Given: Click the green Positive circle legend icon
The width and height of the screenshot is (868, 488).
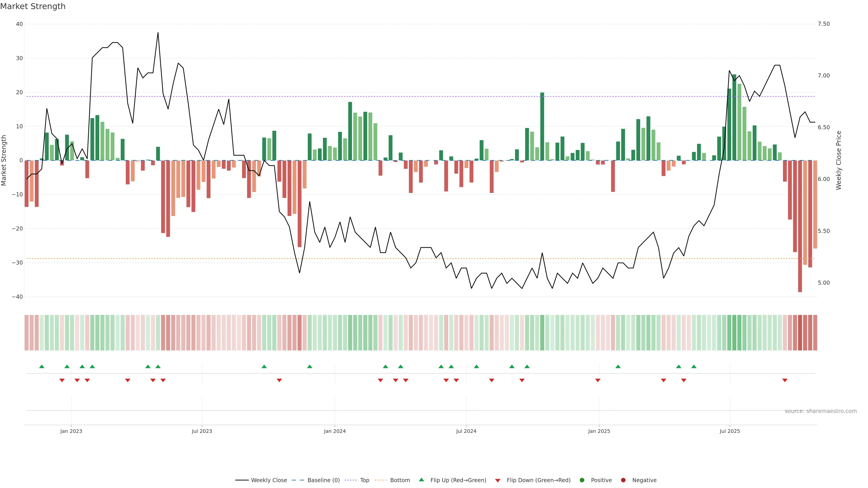Looking at the screenshot, I should [x=582, y=480].
